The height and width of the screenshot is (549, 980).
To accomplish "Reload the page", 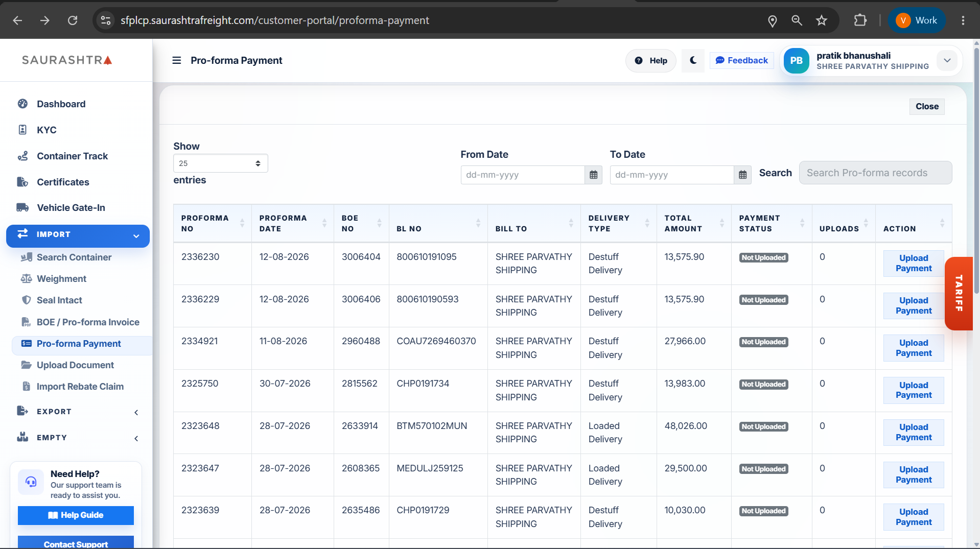I will click(73, 20).
